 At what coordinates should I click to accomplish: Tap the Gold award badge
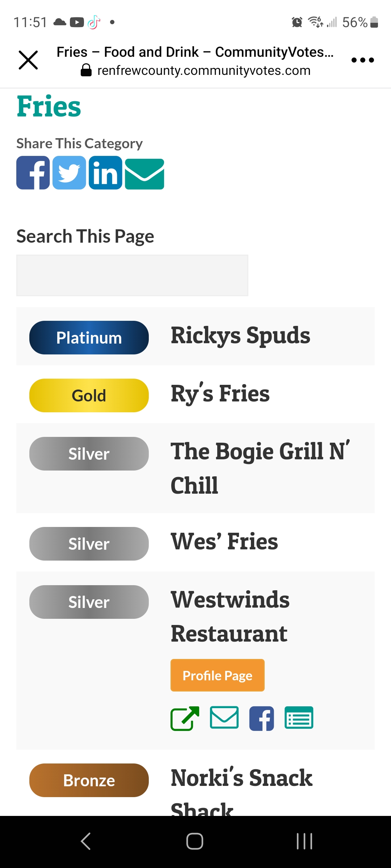coord(89,395)
